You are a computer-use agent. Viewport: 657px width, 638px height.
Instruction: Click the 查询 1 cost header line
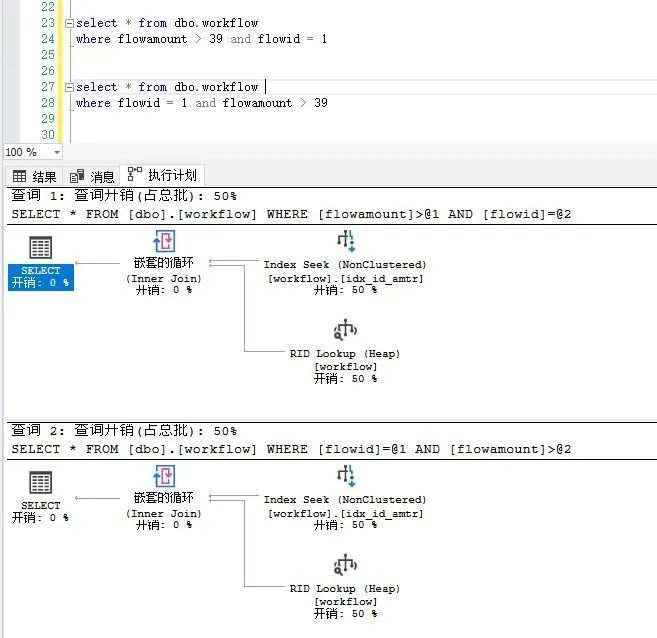(x=124, y=196)
